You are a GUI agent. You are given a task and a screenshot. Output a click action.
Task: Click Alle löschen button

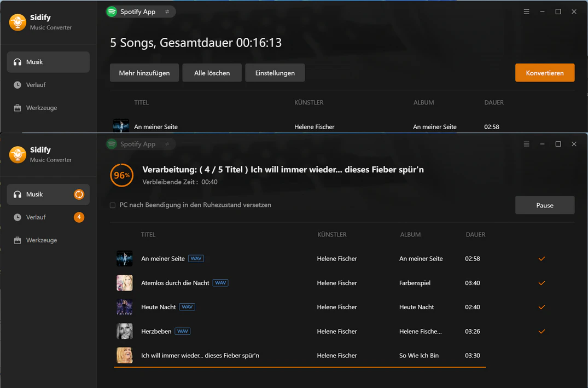coord(212,73)
